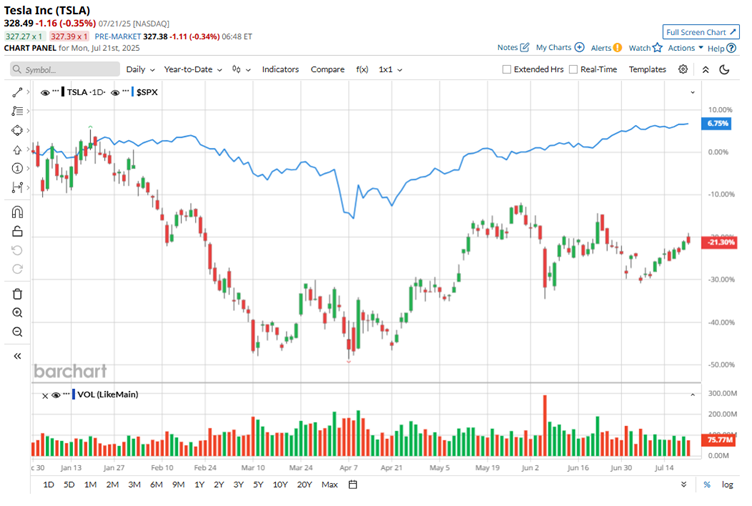This screenshot has height=506, width=752.
Task: Select the 1M time range
Action: coord(90,484)
